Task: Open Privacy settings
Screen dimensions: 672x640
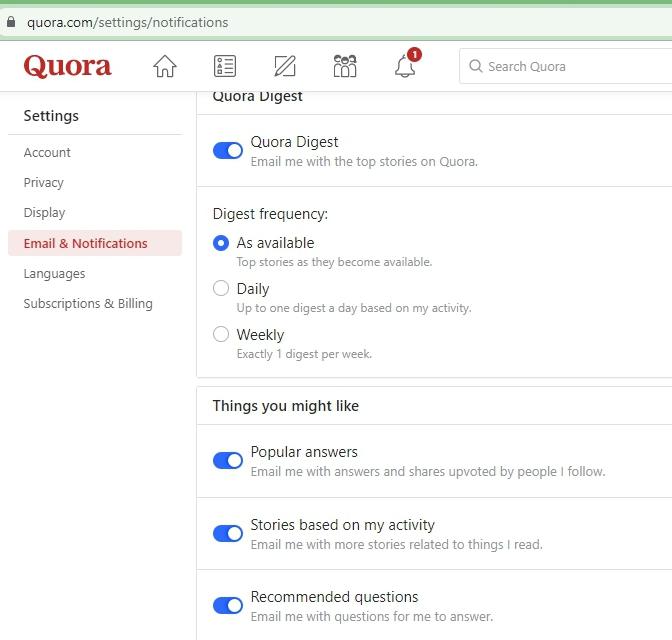Action: [x=44, y=183]
